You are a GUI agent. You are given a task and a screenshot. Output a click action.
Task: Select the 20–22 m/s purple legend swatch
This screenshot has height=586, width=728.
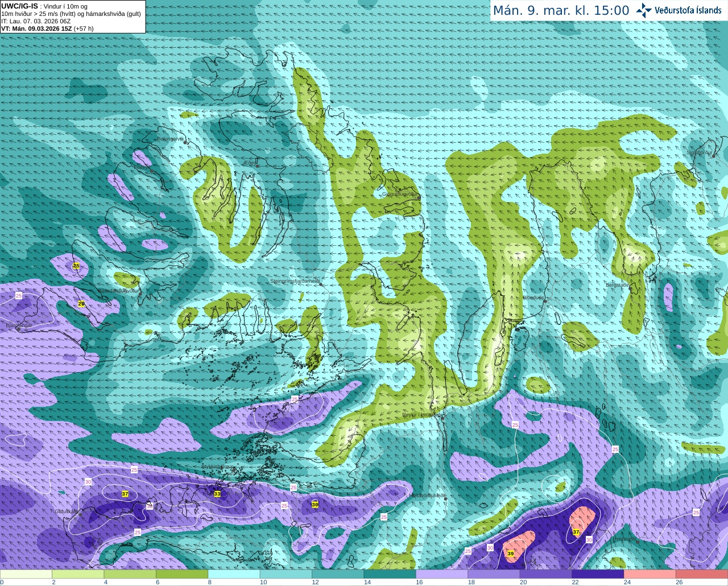point(547,574)
